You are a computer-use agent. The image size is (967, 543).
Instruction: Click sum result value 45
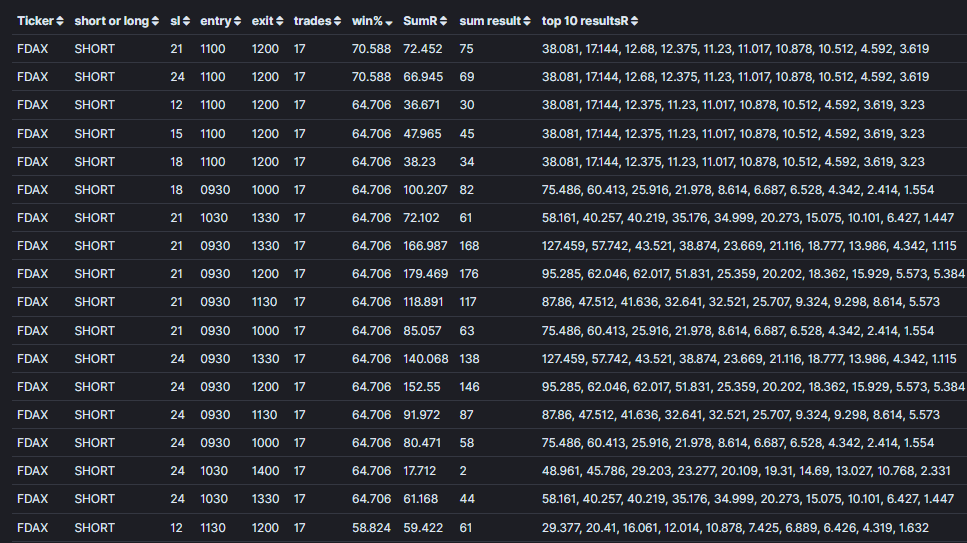click(467, 134)
